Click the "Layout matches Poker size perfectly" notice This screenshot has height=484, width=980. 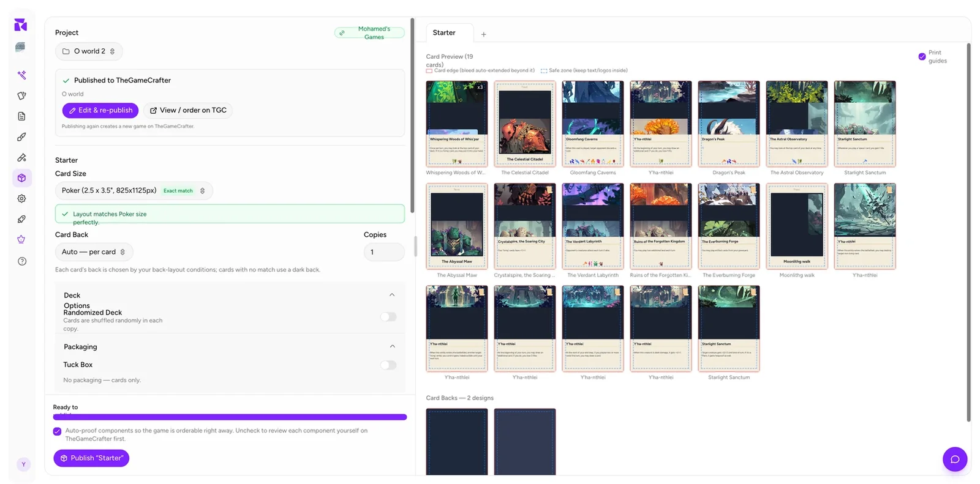pyautogui.click(x=230, y=214)
